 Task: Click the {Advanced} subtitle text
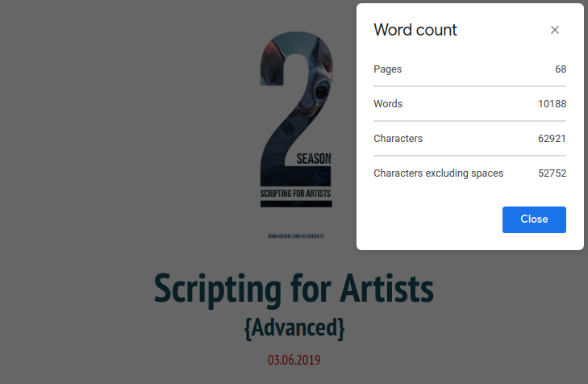point(294,328)
